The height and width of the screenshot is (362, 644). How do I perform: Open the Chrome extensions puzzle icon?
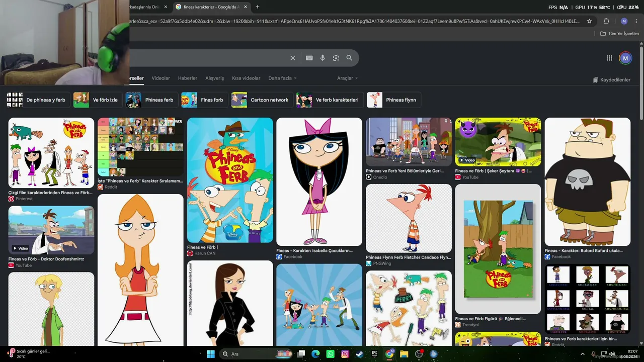coord(606,21)
